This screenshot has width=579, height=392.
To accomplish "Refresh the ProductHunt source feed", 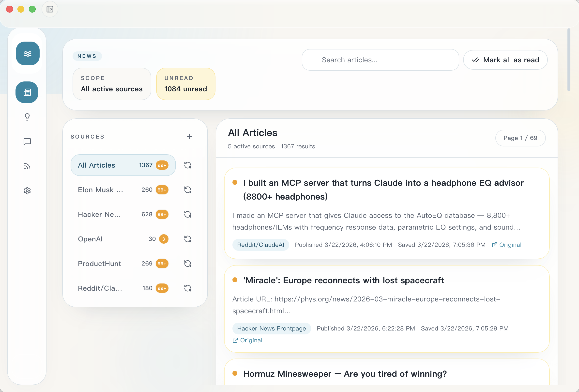I will [x=187, y=263].
